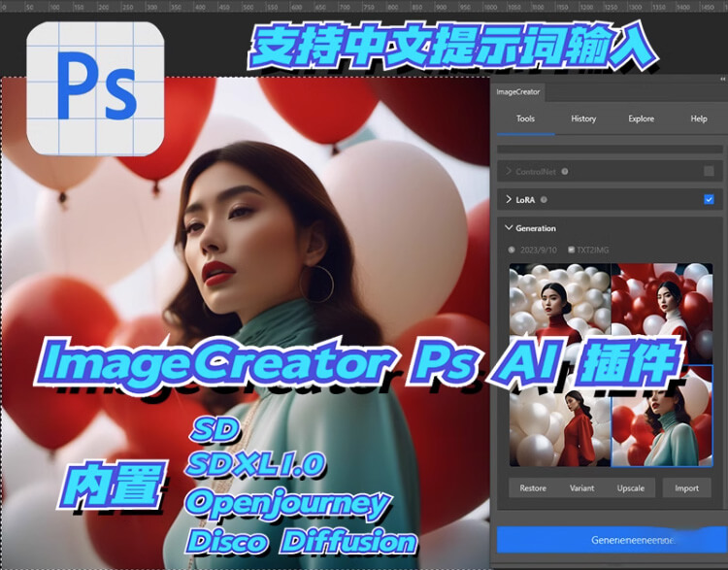Click the blue Generate button
728x570 pixels.
pyautogui.click(x=612, y=540)
